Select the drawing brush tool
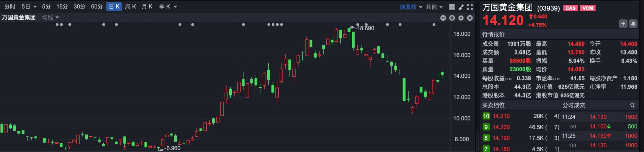This screenshot has height=152, width=644. 461,7
